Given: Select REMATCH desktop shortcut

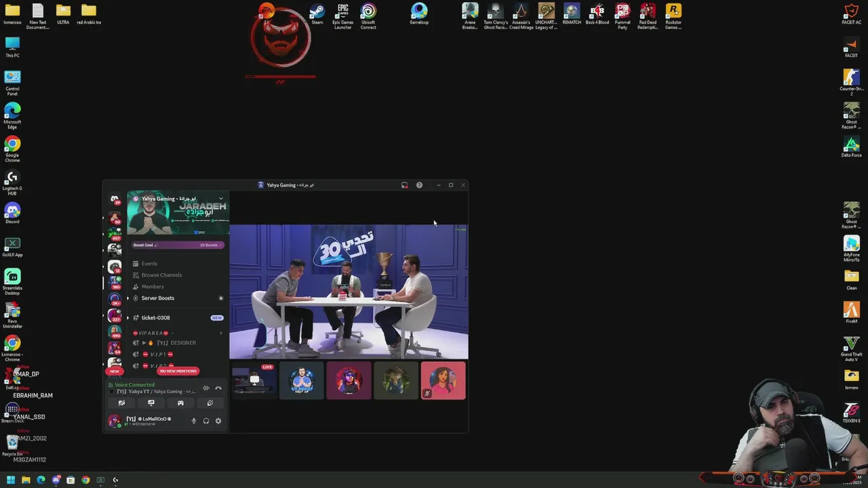Looking at the screenshot, I should pos(572,14).
